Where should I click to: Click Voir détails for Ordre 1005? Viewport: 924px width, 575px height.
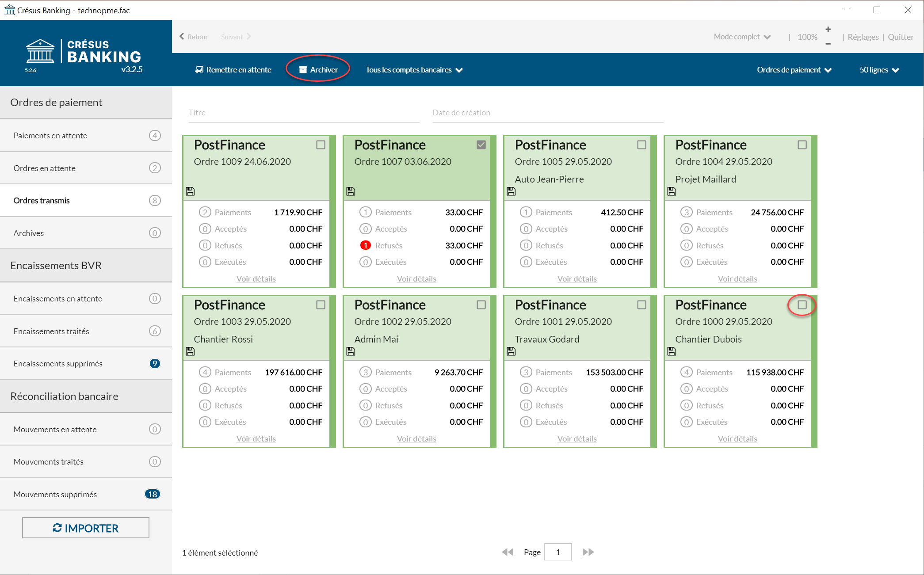577,279
